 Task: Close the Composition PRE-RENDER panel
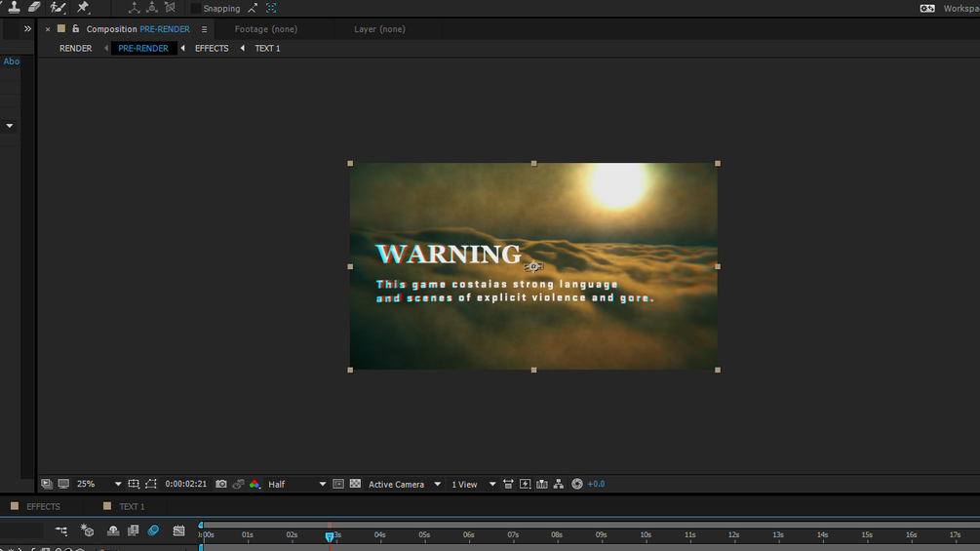coord(48,29)
